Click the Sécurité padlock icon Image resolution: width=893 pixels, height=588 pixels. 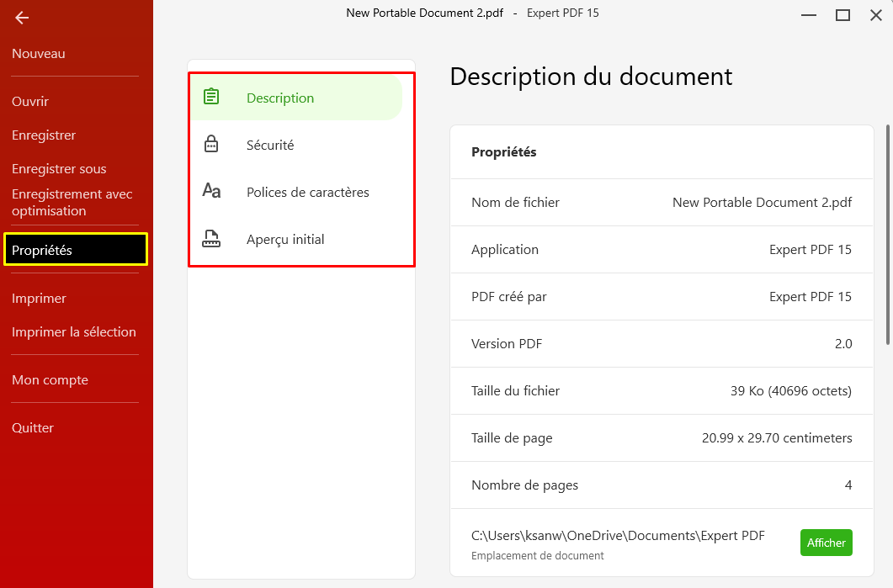pos(211,144)
